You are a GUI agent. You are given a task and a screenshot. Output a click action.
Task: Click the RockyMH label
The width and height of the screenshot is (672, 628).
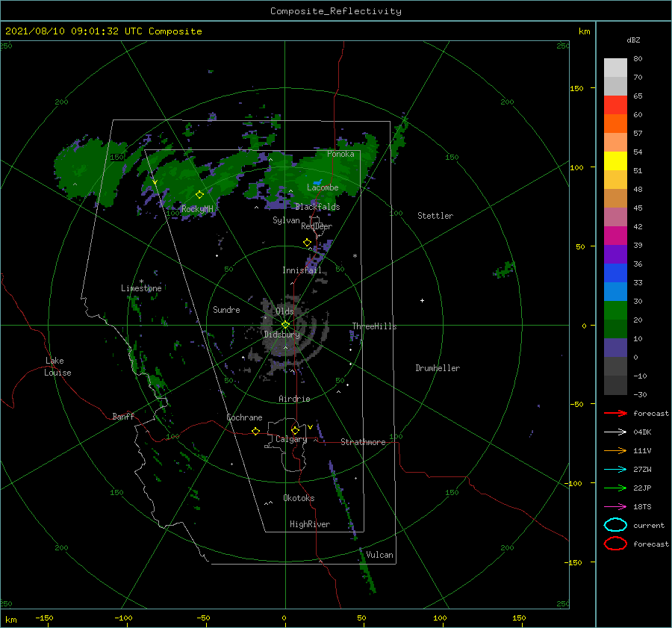(197, 209)
